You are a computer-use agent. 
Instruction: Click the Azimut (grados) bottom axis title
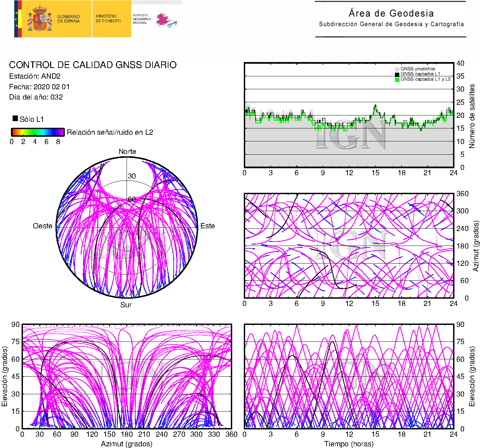pos(127,444)
